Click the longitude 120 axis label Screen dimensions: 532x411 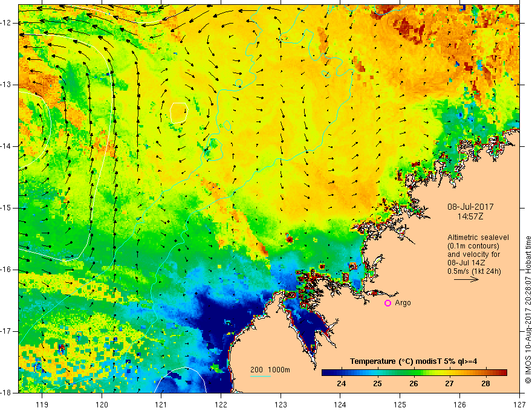point(102,404)
